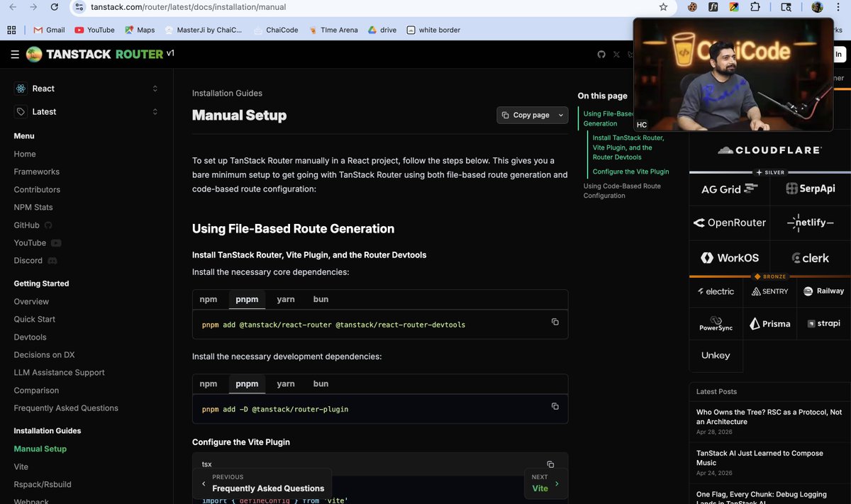This screenshot has height=504, width=851.
Task: Open the apps grid in the bookmarks bar
Action: click(x=11, y=30)
